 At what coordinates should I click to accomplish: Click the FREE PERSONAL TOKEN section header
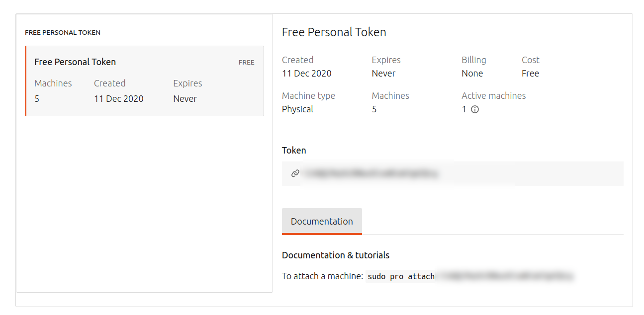click(x=63, y=33)
